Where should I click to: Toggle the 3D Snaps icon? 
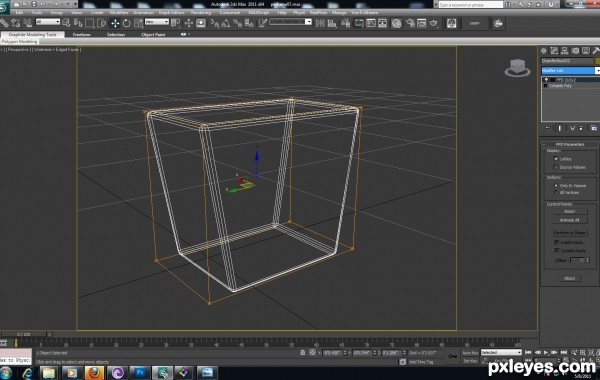(215, 24)
